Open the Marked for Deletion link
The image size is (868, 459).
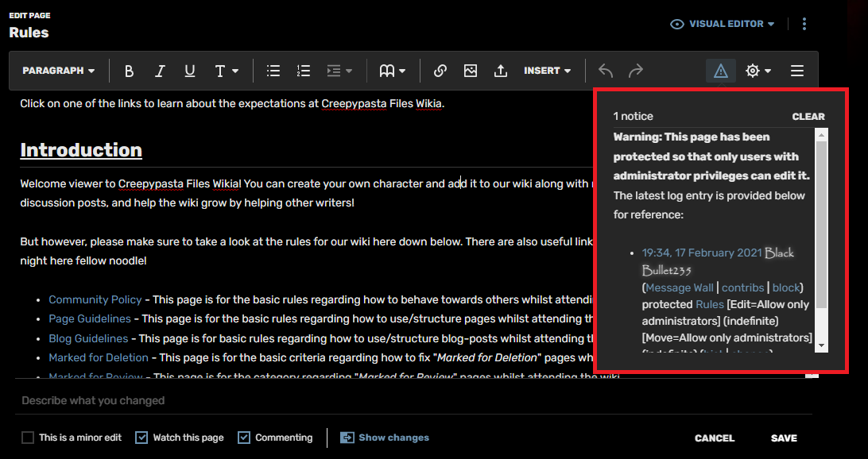(99, 358)
